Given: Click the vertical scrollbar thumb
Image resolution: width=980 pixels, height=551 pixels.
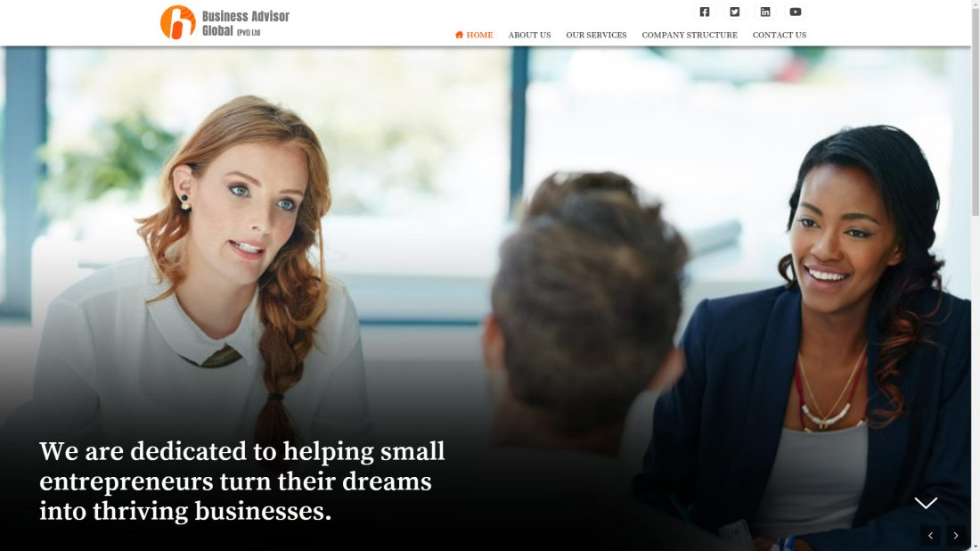Looking at the screenshot, I should [x=976, y=112].
